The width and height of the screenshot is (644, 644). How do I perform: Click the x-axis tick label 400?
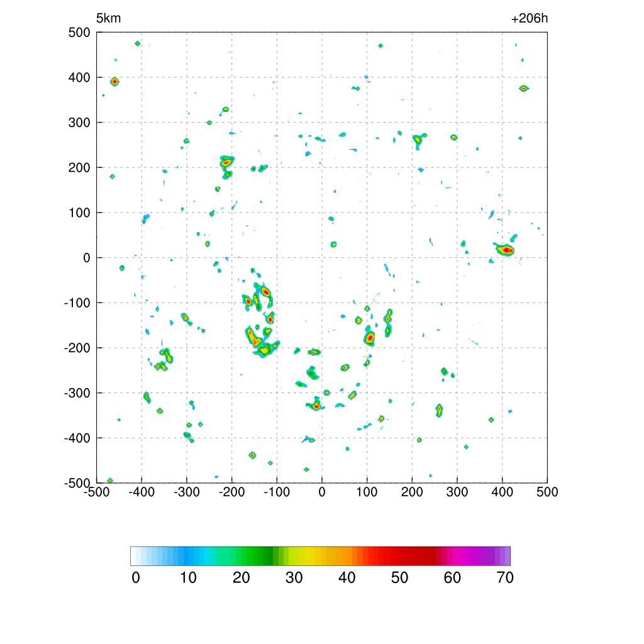(502, 492)
